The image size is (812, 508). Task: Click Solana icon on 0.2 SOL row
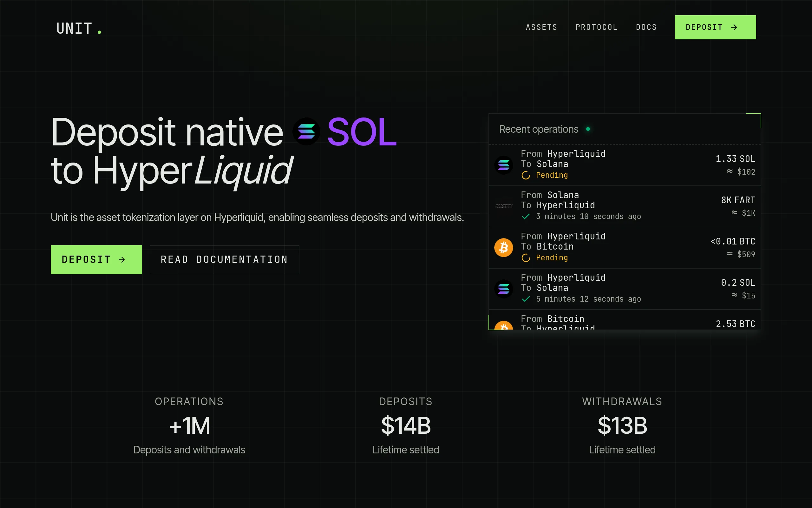[x=503, y=289]
